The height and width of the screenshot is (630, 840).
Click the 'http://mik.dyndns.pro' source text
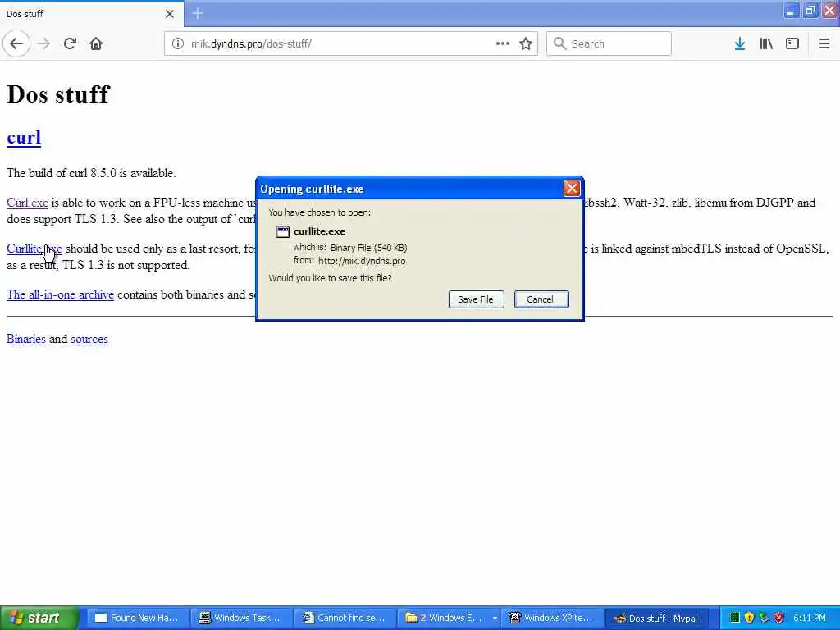pyautogui.click(x=362, y=261)
